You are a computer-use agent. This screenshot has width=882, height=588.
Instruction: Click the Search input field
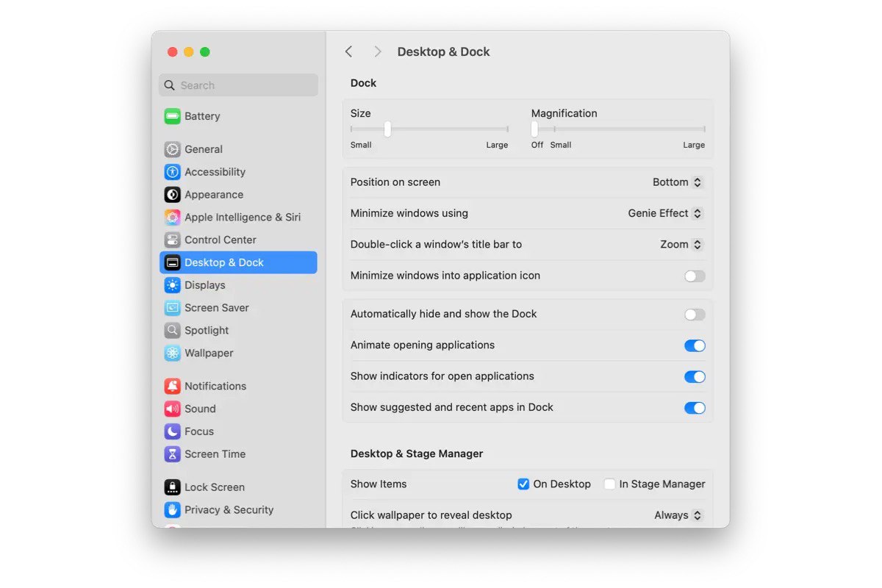tap(238, 85)
